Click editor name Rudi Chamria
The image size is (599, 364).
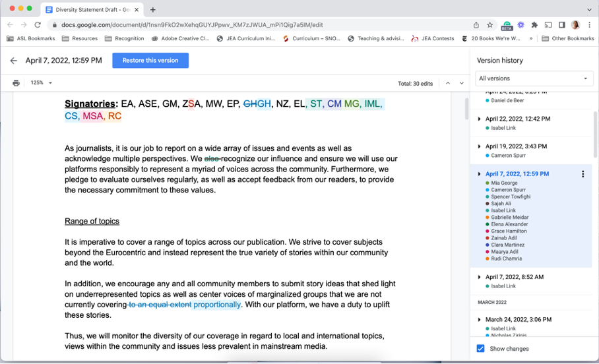pyautogui.click(x=506, y=258)
